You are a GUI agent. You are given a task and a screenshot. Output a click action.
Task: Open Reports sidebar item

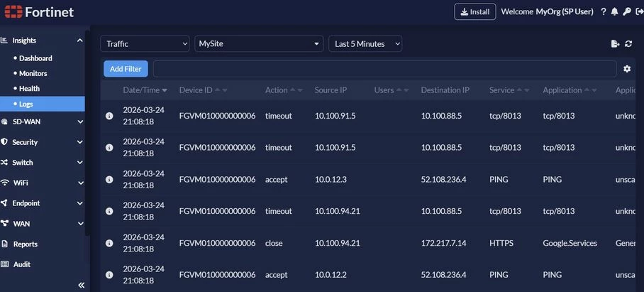point(25,244)
